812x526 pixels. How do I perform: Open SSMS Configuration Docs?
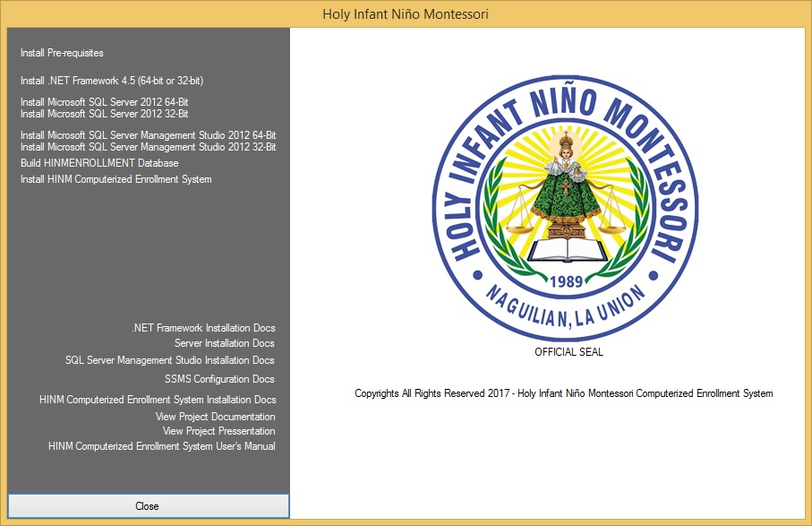[219, 379]
